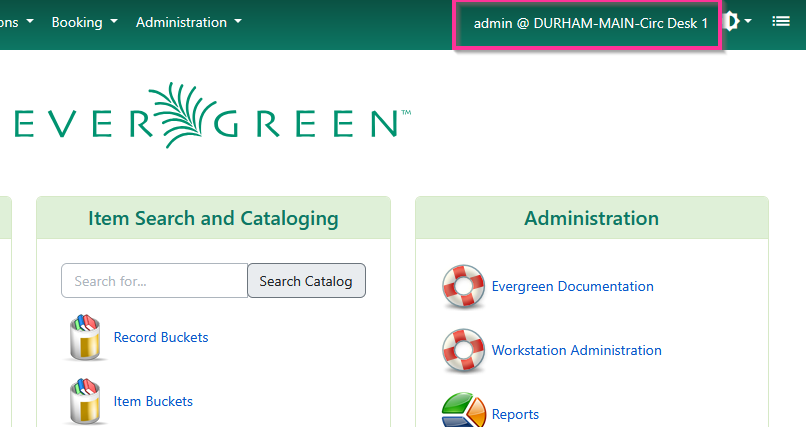Open the Evergreen Documentation link

[x=572, y=287]
